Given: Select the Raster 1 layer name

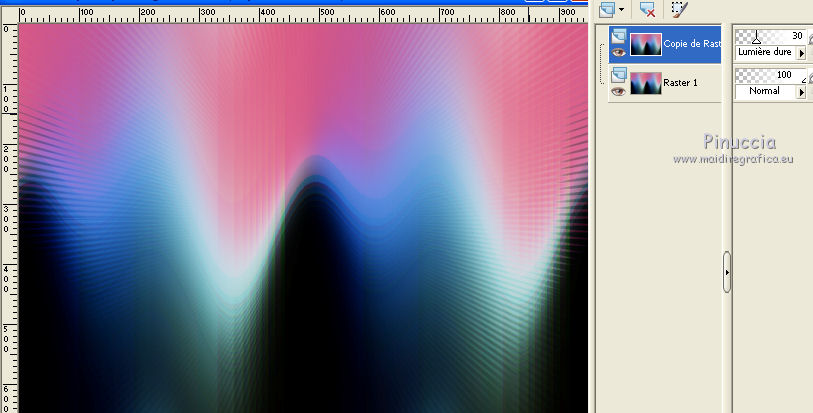Looking at the screenshot, I should click(680, 83).
